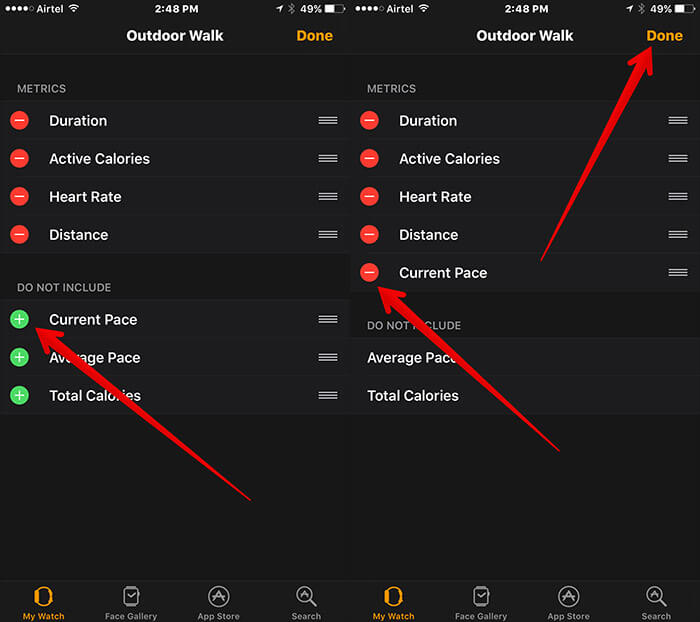Tap battery indicator in left status bar
This screenshot has width=700, height=622.
335,8
